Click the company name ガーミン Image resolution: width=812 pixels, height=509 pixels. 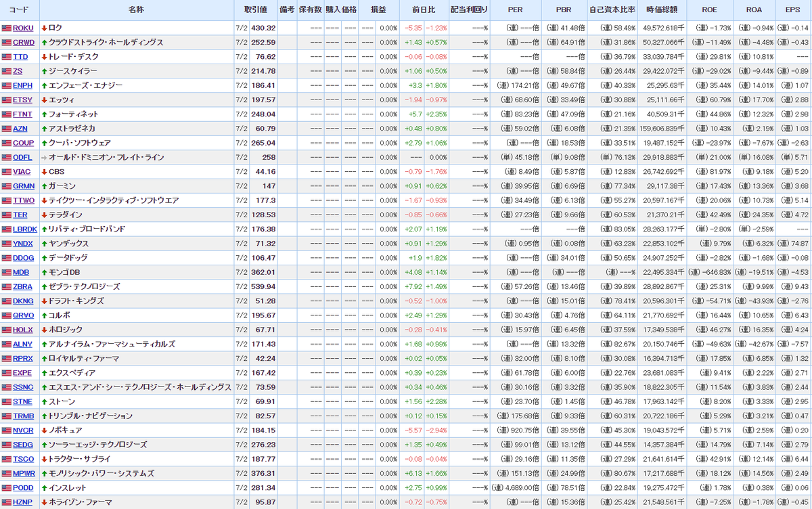pos(62,186)
